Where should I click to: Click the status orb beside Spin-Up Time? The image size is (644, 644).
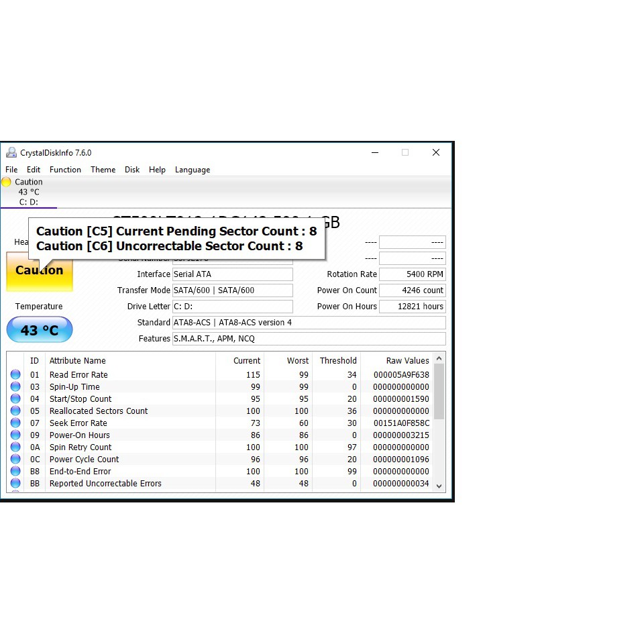(15, 387)
